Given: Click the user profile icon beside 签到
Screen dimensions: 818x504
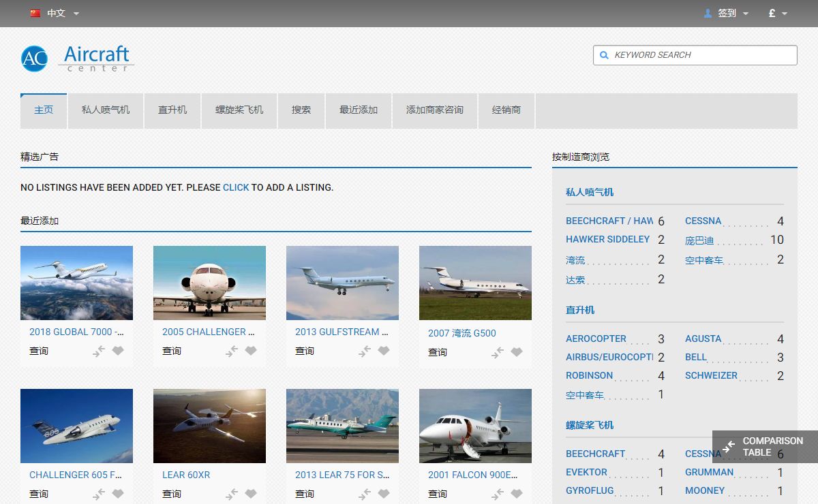Looking at the screenshot, I should click(x=708, y=13).
